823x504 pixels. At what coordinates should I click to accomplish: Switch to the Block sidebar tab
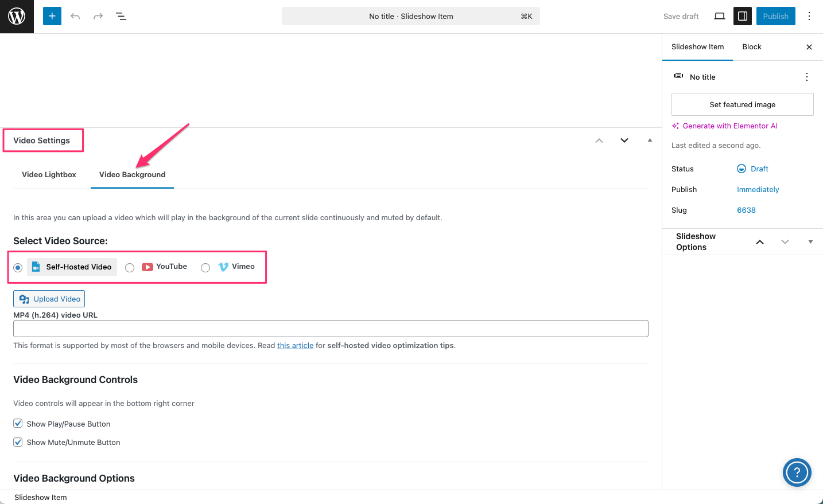pyautogui.click(x=751, y=47)
